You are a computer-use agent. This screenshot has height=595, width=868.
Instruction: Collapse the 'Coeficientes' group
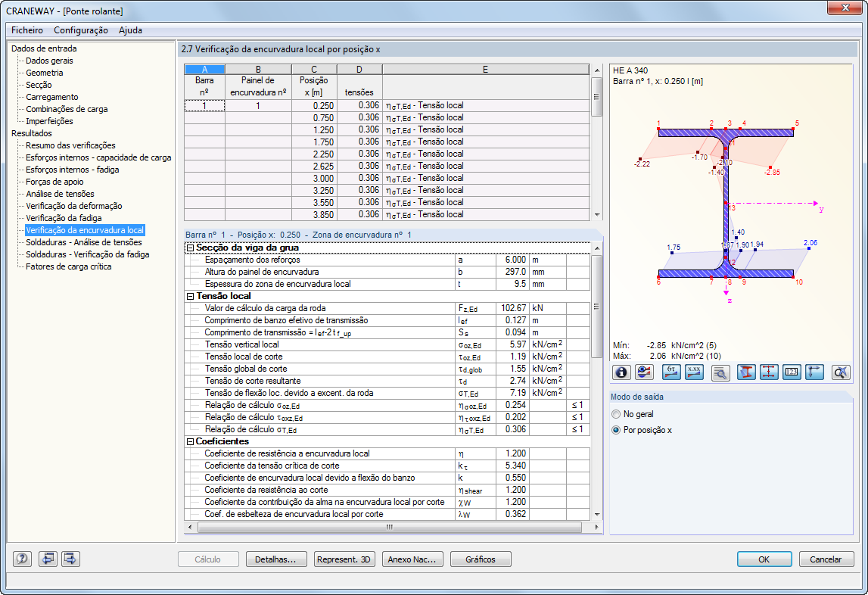tap(190, 441)
